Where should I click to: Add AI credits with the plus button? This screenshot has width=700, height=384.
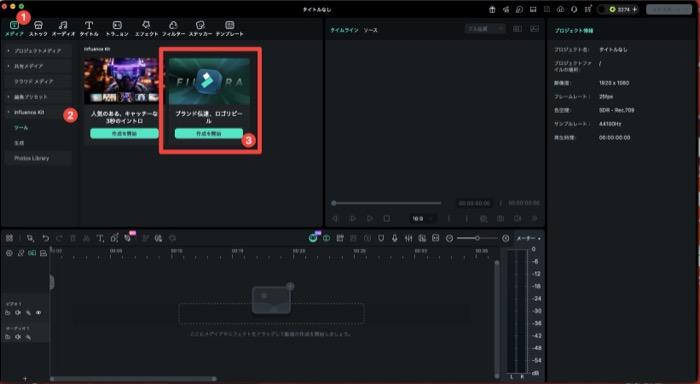click(635, 9)
